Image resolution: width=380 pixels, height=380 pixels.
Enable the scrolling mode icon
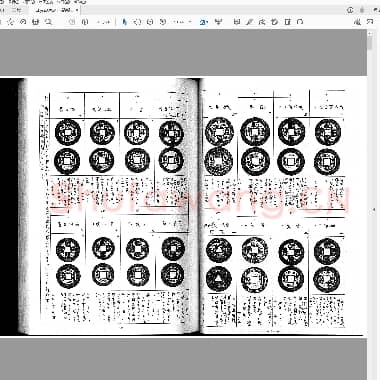(219, 22)
